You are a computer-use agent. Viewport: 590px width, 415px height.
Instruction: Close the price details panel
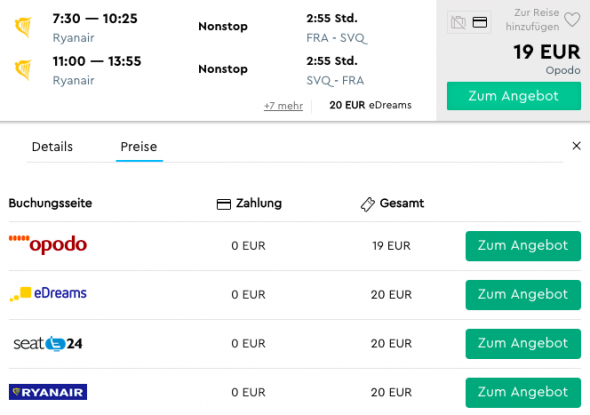click(576, 146)
